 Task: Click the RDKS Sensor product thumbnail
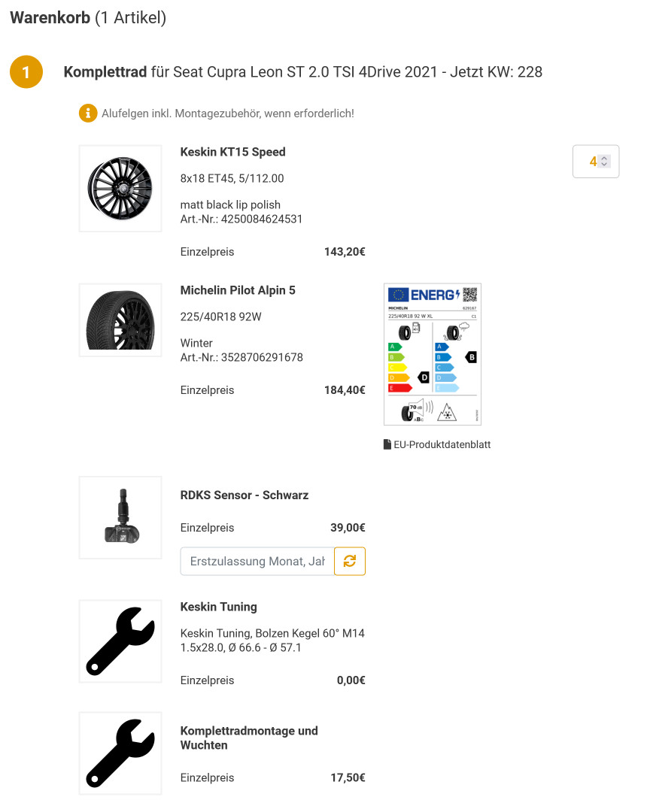point(120,517)
